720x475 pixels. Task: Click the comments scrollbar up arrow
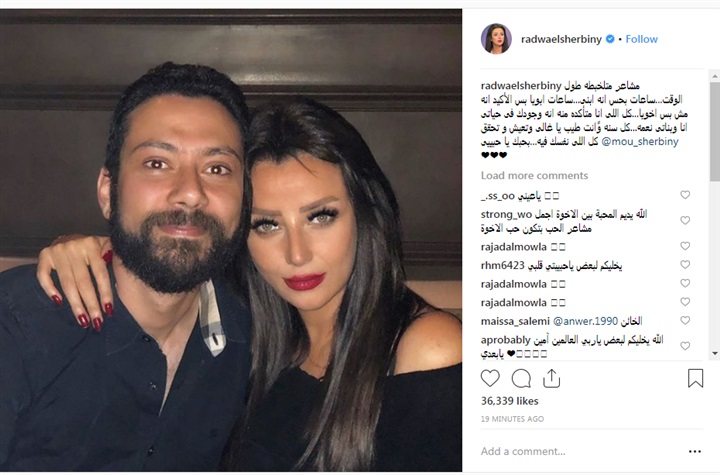[714, 75]
